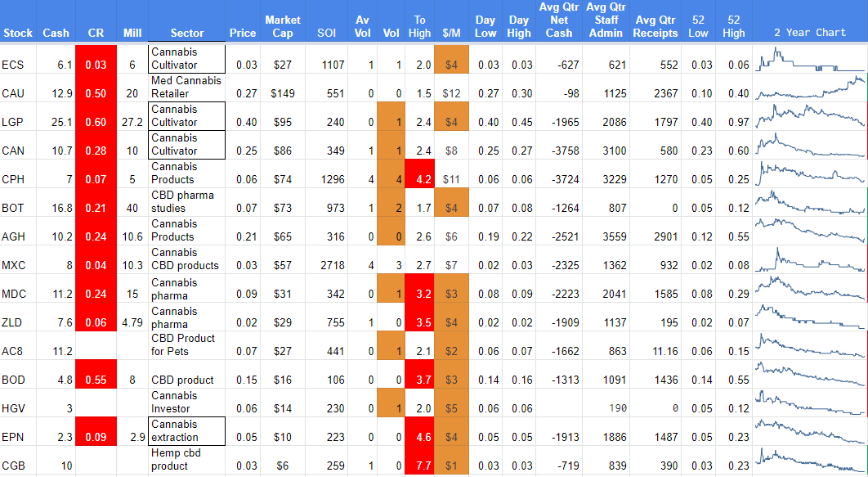Click the Med Cannabis Retailer sector cell
The image size is (868, 477).
[x=187, y=88]
